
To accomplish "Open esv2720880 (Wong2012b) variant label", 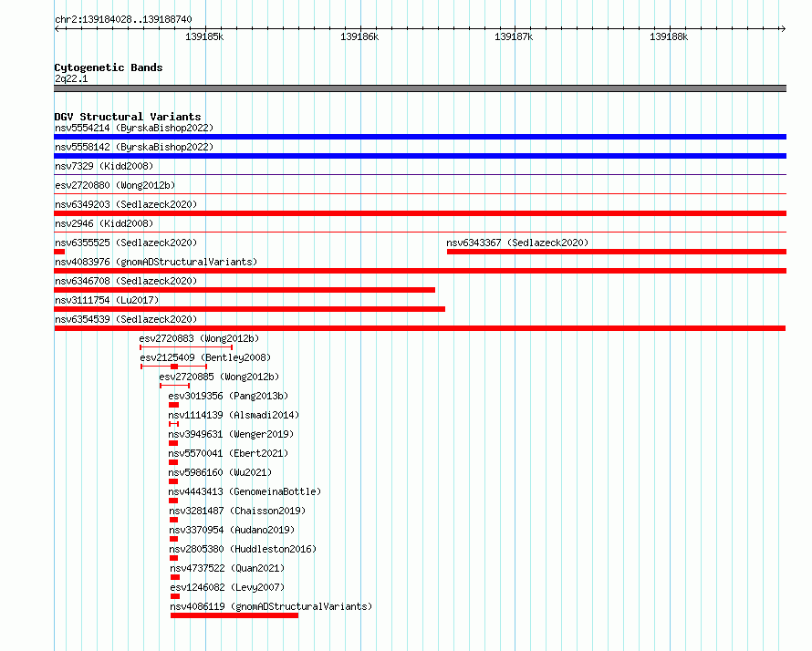I will (115, 185).
